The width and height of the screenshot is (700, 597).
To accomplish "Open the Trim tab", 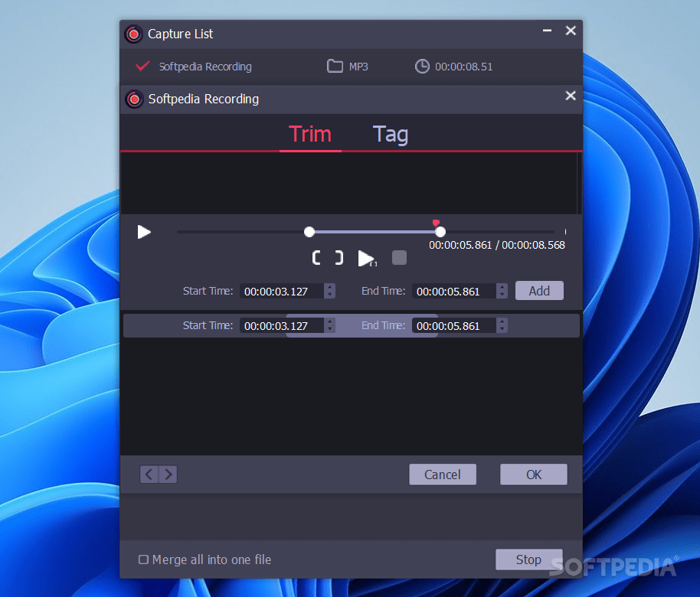I will (309, 134).
